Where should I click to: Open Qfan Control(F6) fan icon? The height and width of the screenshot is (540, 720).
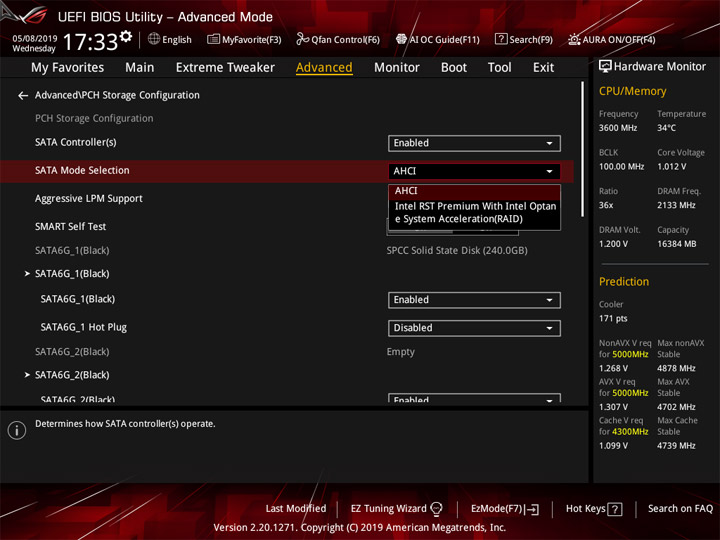tap(302, 39)
